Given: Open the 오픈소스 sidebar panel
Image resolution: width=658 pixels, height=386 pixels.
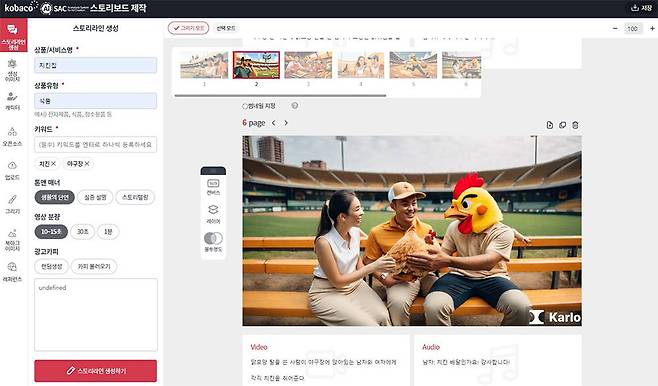Looking at the screenshot, I should 13,137.
